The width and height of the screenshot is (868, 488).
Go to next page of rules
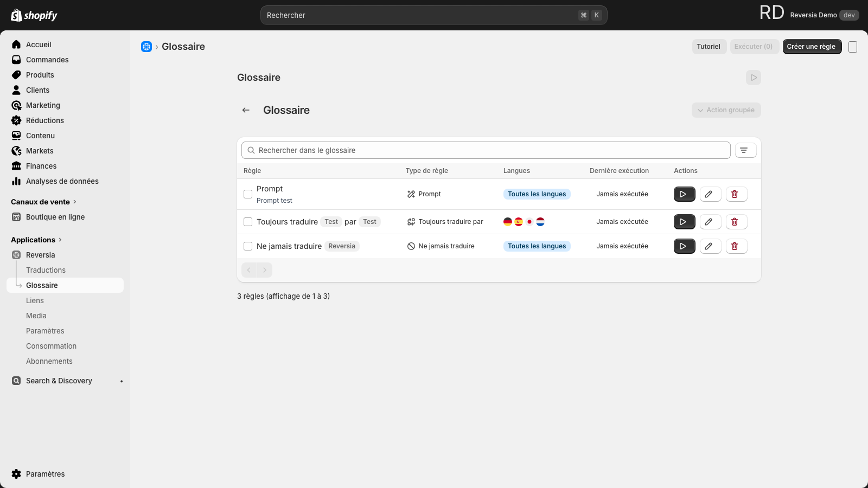(265, 270)
